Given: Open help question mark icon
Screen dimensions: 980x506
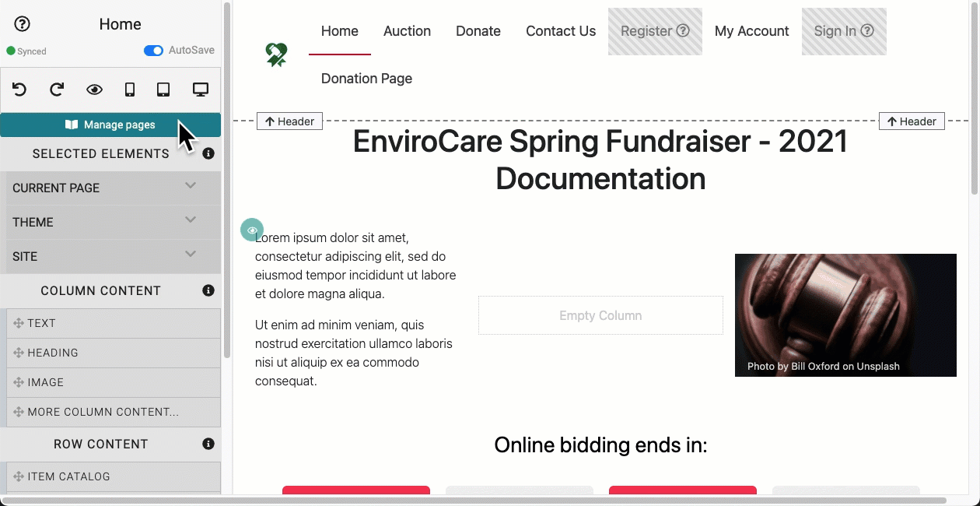Looking at the screenshot, I should 23,24.
